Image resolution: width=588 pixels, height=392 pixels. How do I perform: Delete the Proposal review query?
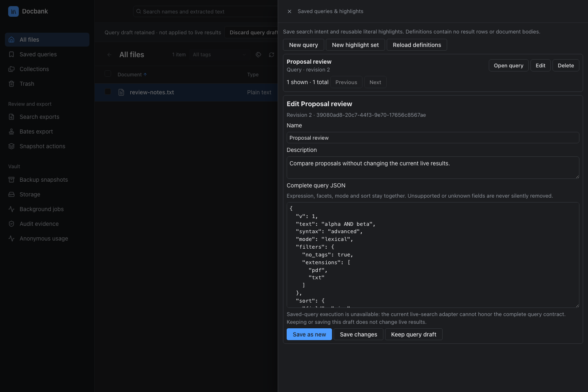566,65
